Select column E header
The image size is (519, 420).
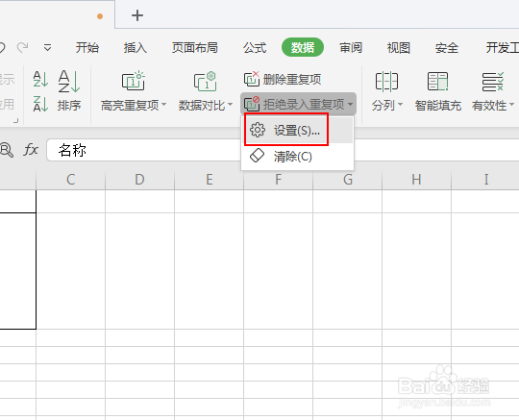click(209, 180)
